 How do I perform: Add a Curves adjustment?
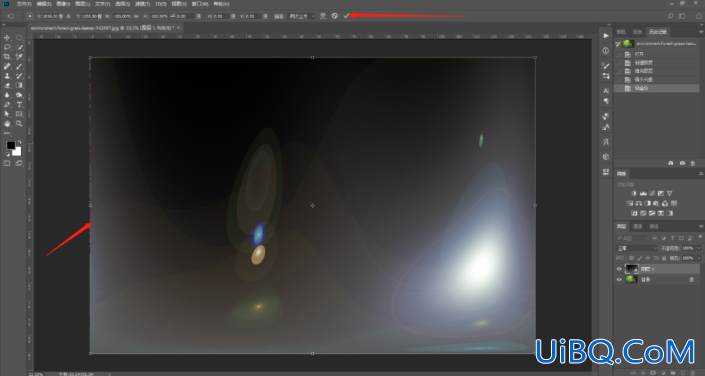pyautogui.click(x=652, y=193)
